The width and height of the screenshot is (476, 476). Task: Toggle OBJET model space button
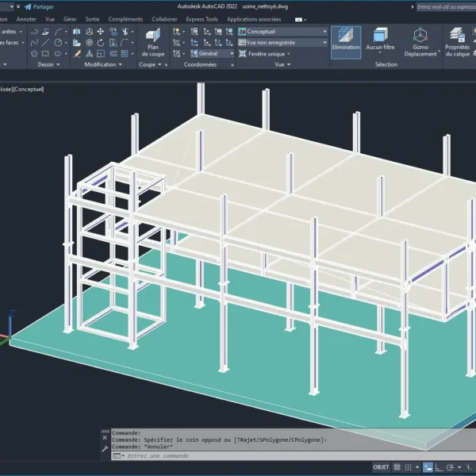(381, 467)
